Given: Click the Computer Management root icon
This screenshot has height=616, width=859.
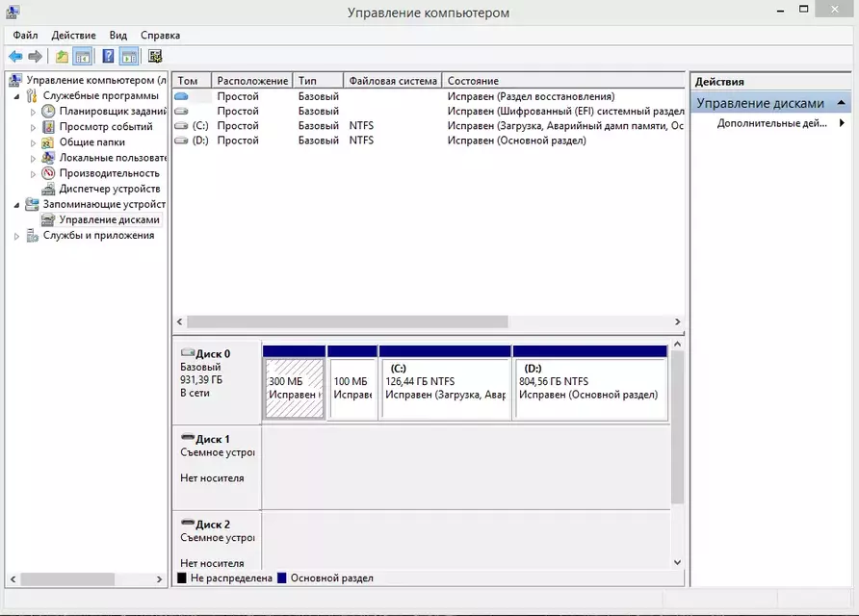Looking at the screenshot, I should [x=15, y=81].
